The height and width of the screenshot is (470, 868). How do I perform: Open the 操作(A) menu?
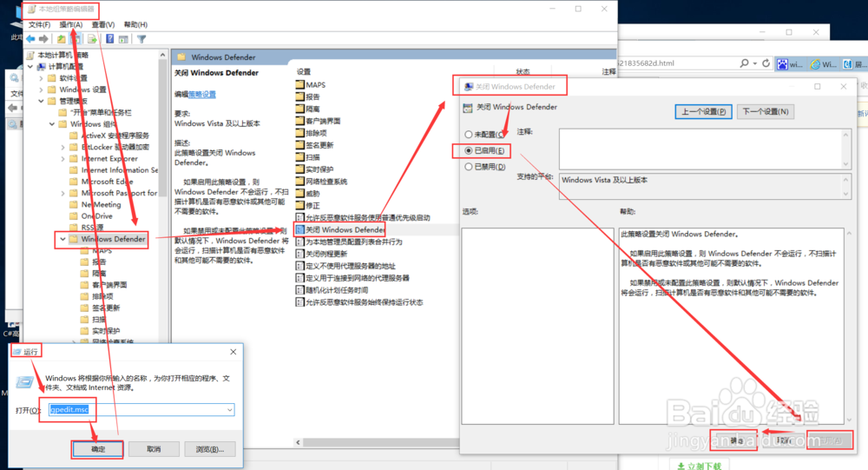pyautogui.click(x=71, y=24)
